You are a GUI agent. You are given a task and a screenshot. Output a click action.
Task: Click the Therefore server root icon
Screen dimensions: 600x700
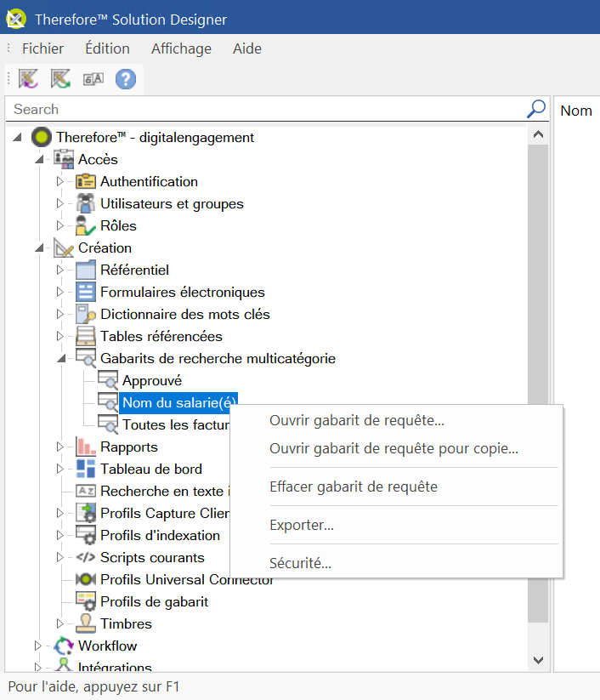[42, 137]
